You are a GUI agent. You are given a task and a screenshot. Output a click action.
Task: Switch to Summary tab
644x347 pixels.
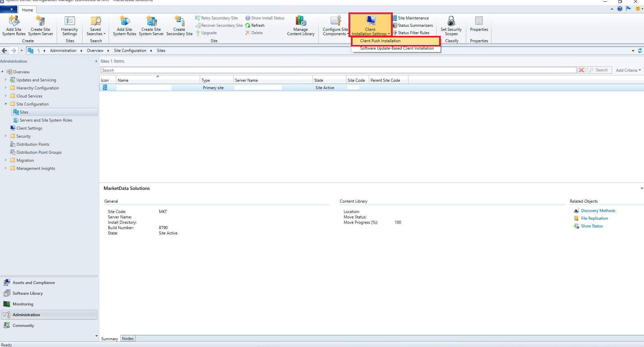click(110, 339)
